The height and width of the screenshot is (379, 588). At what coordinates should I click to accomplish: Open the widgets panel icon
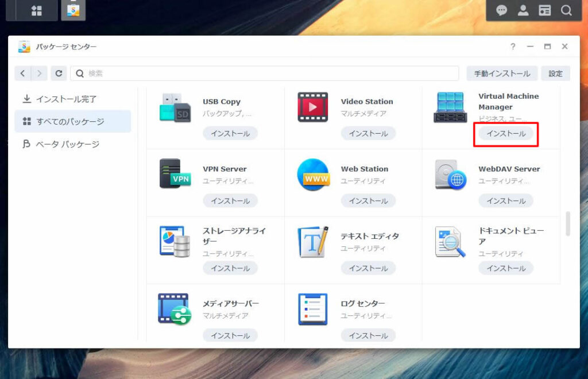pyautogui.click(x=544, y=10)
